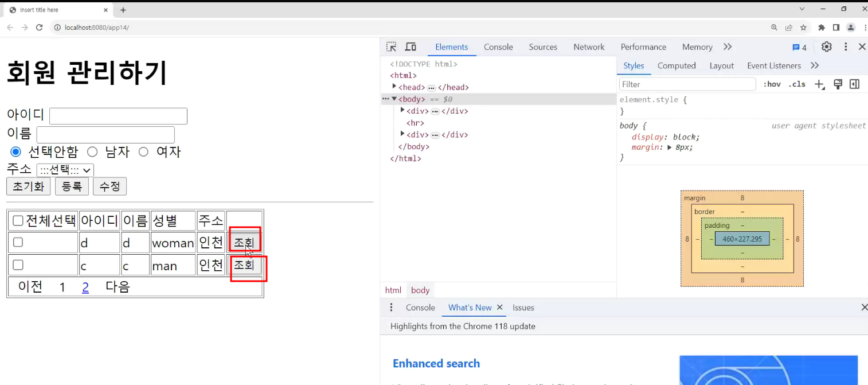Click inside the 아이디 input field
Screen dimensions: 868x385
(x=118, y=116)
